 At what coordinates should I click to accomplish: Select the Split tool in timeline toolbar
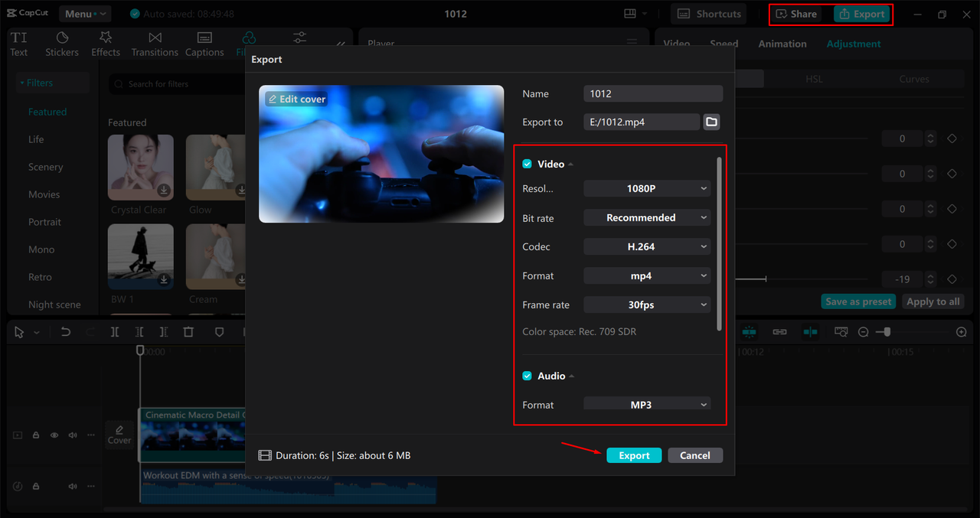(x=115, y=332)
